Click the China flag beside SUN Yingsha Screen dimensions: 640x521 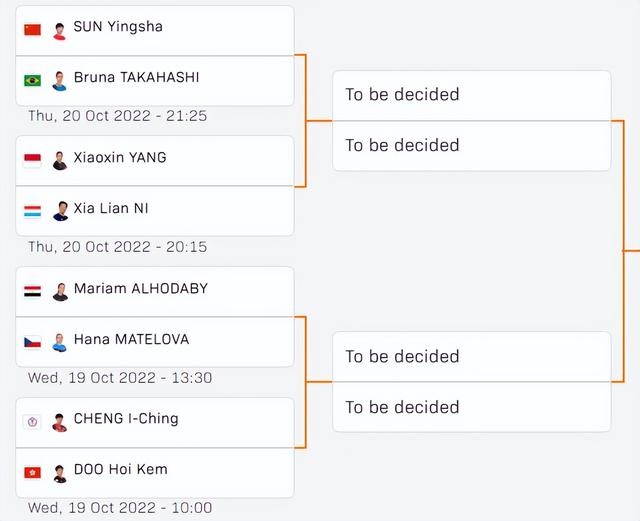[32, 30]
